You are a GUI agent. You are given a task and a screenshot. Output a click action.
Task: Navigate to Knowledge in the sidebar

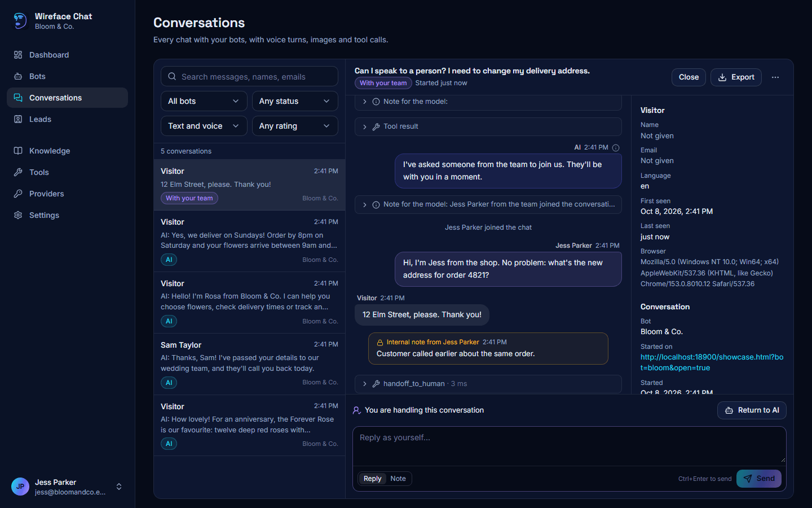67,151
